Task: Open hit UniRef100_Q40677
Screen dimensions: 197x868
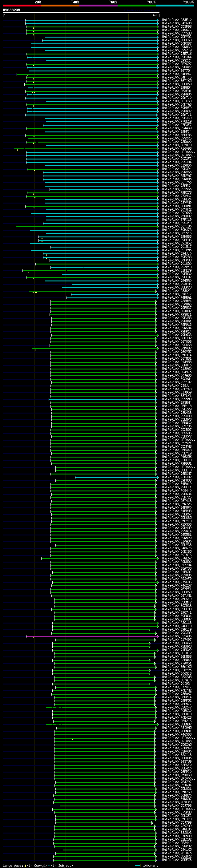Action: point(177,30)
